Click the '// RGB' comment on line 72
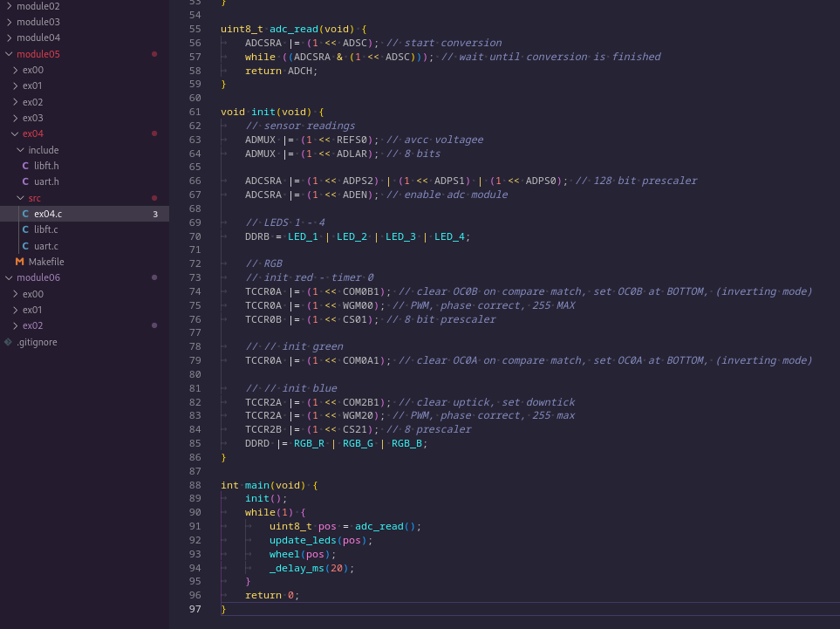This screenshot has width=840, height=629. [263, 263]
